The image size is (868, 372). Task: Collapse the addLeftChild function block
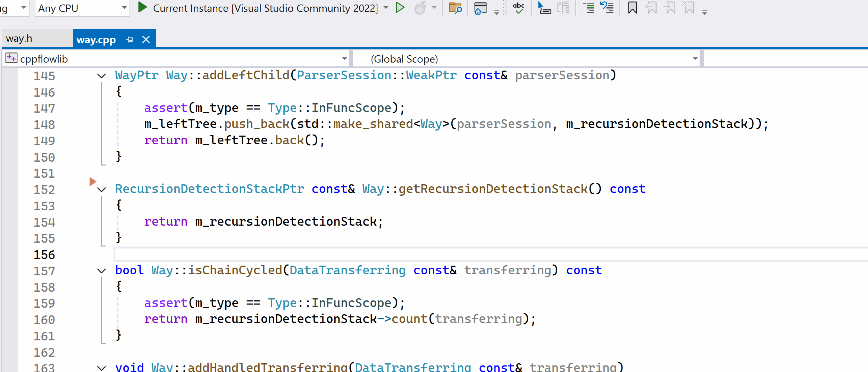[x=101, y=76]
